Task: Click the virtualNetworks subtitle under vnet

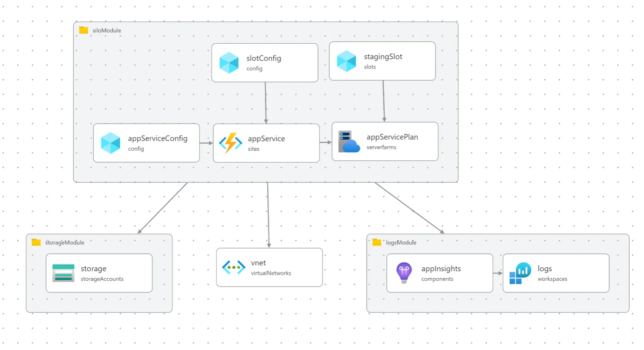Action: [271, 273]
